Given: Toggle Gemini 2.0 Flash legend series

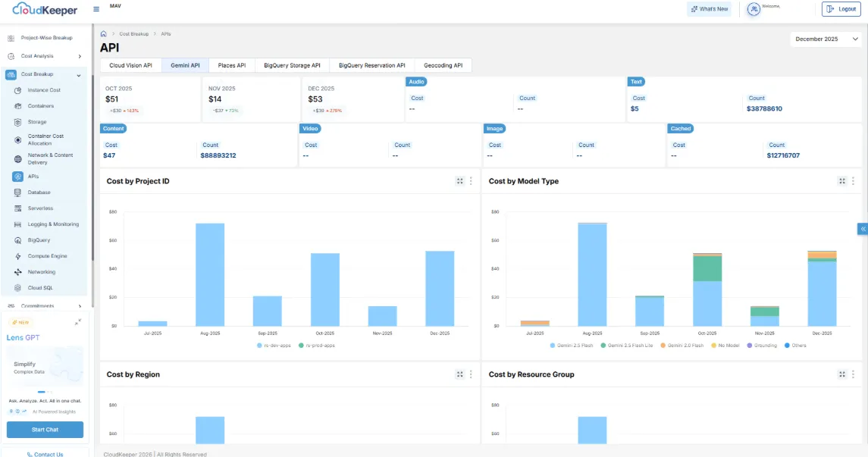Looking at the screenshot, I should click(682, 346).
